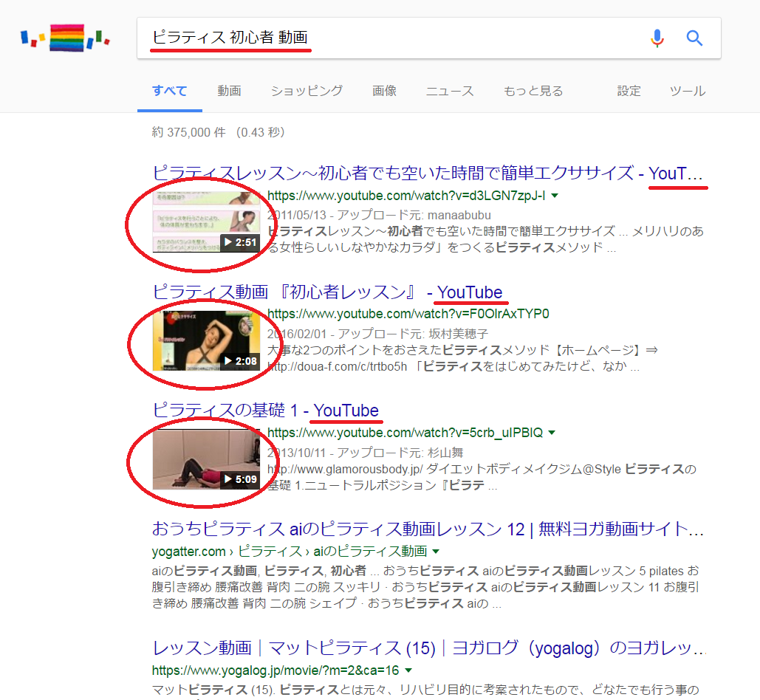Open the ピラティスの基礎 1 - YouTube result
This screenshot has height=700, width=760.
pos(265,411)
